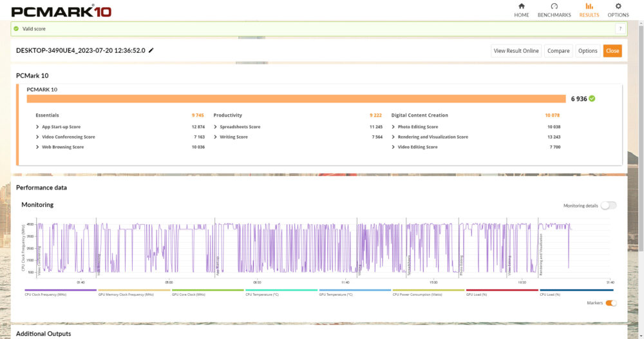Go to the Home icon
644x339 pixels.
pyautogui.click(x=521, y=6)
